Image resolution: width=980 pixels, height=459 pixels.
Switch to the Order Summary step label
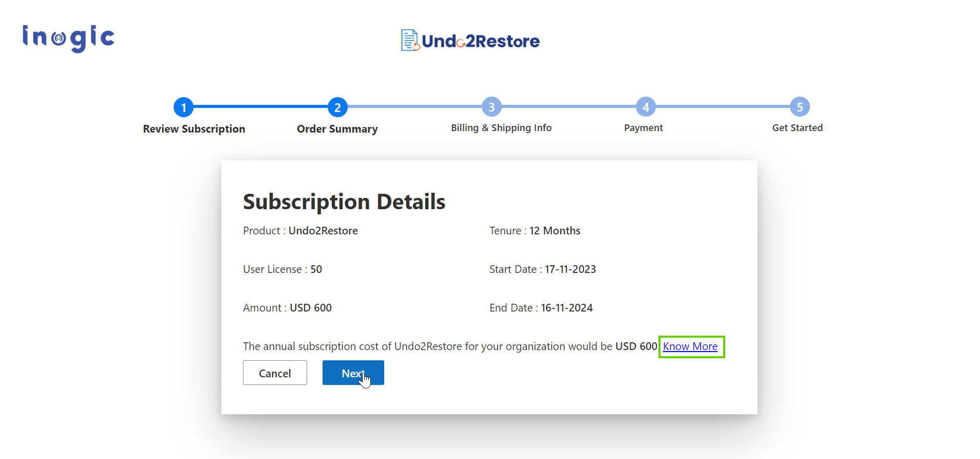tap(337, 129)
